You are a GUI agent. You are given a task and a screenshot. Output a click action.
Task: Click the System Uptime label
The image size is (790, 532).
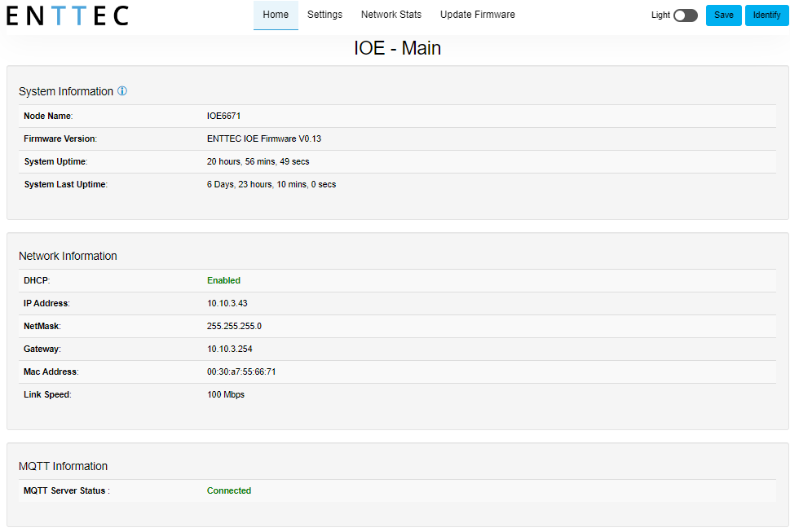tap(55, 161)
